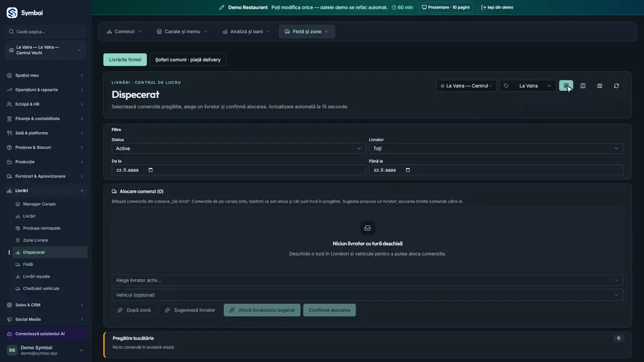Click the DS user avatar
This screenshot has width=644, height=362.
tap(12, 350)
